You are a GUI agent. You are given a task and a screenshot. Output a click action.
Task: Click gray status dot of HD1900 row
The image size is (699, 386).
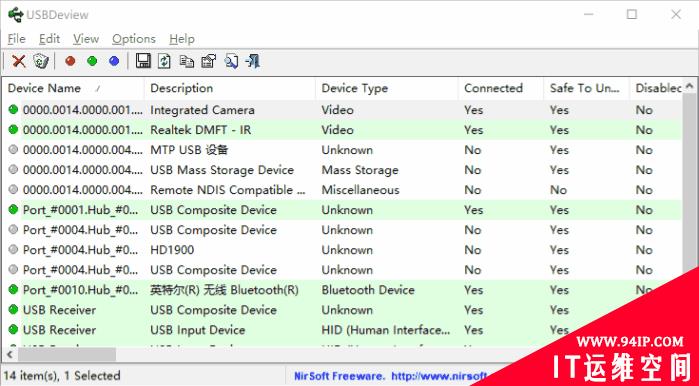click(x=13, y=249)
